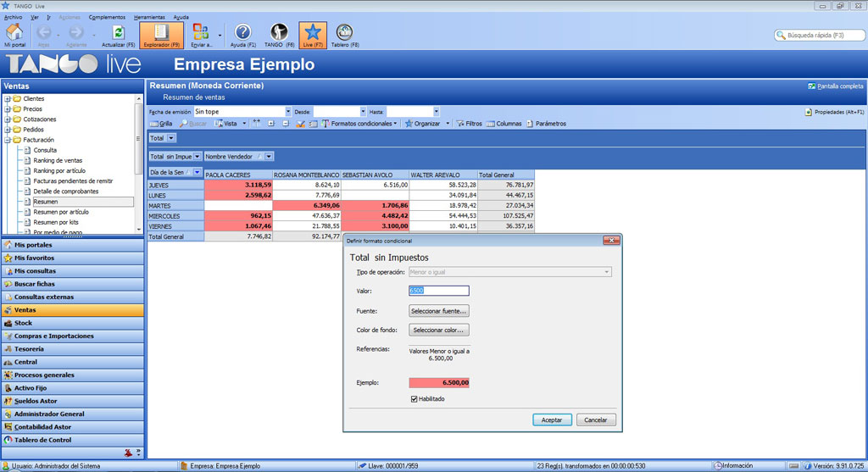Click the Organizar star button
Image resolution: width=868 pixels, height=472 pixels.
click(422, 124)
